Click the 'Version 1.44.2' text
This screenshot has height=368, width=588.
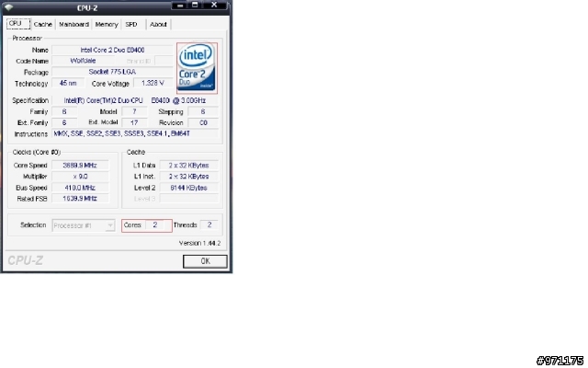(200, 243)
